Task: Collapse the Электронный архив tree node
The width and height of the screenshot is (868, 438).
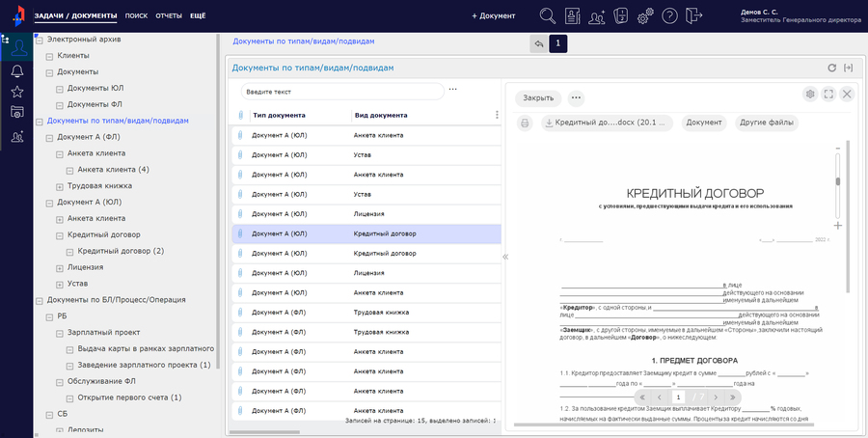Action: [38, 40]
